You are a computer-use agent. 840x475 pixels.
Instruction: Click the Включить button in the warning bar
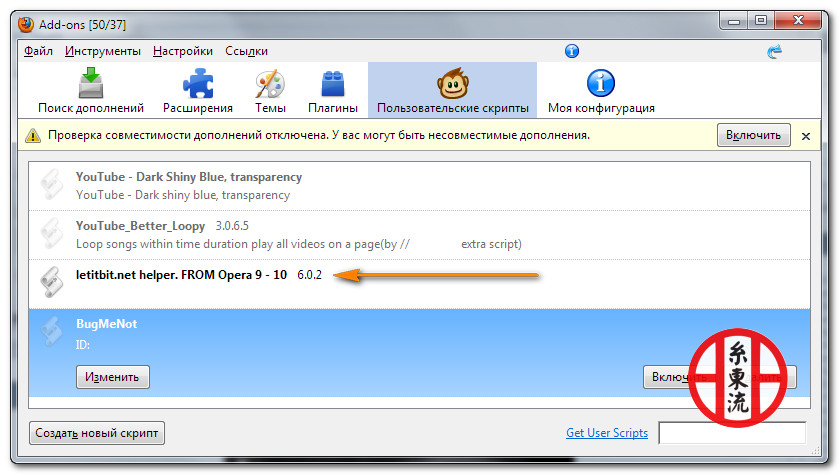click(753, 135)
